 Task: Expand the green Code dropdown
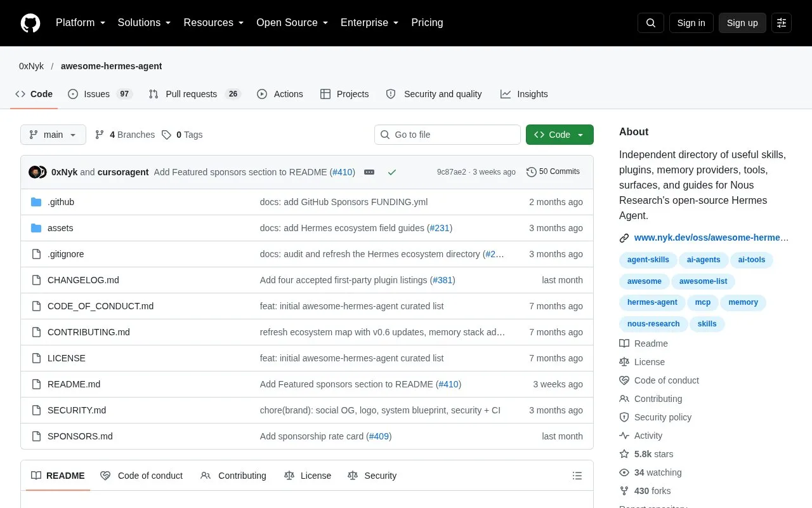(x=560, y=135)
